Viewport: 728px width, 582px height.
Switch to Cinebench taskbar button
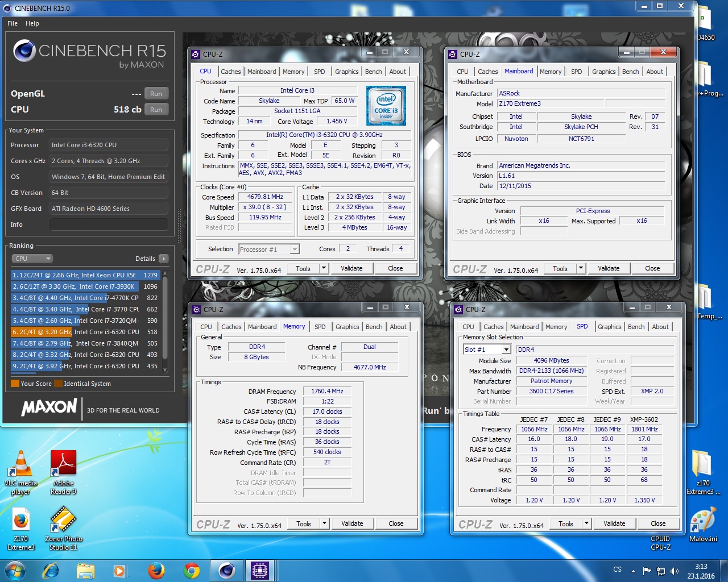227,571
